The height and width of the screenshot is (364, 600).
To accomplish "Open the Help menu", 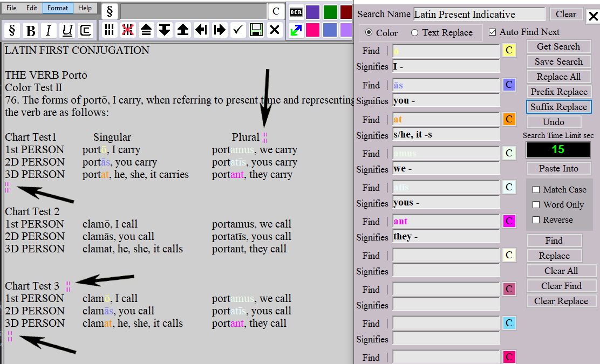I will 85,8.
